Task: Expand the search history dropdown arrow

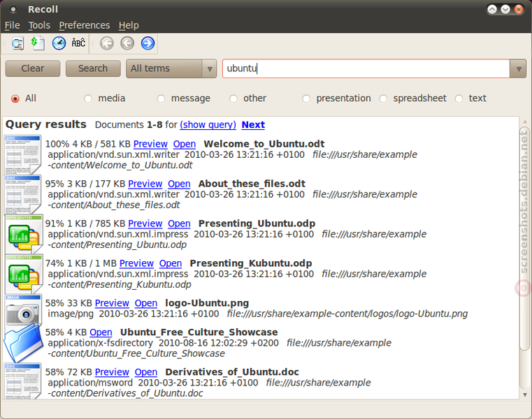Action: click(518, 68)
